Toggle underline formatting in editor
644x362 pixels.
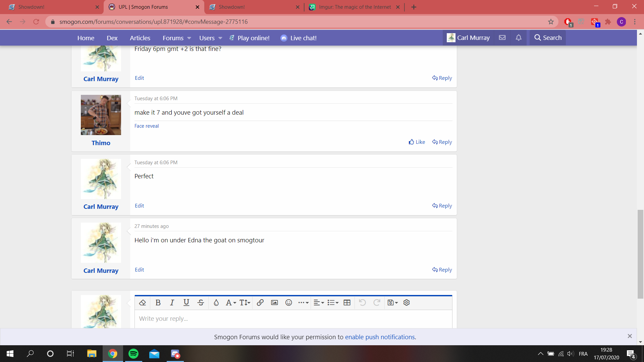(186, 303)
